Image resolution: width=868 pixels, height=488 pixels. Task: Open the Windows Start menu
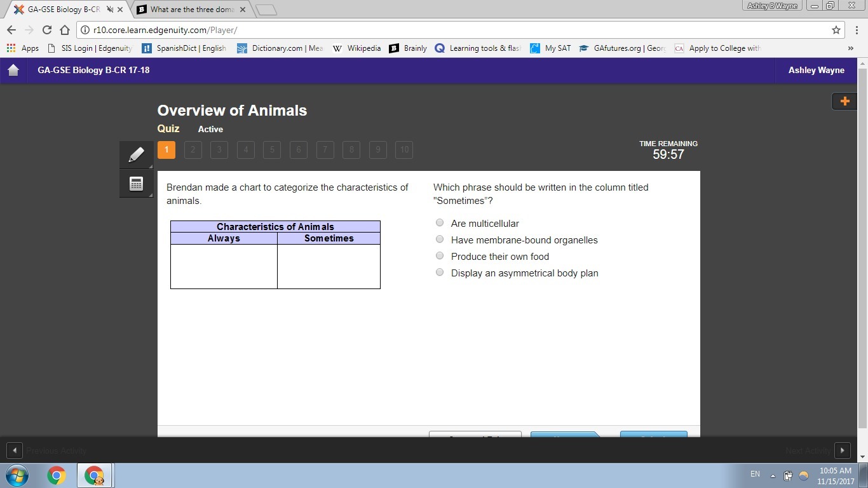[17, 475]
